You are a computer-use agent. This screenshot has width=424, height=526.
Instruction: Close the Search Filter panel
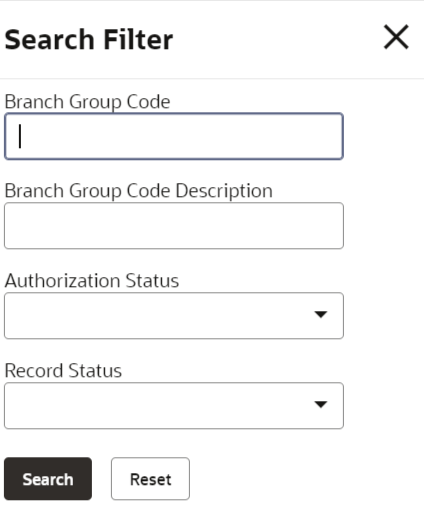click(x=396, y=37)
